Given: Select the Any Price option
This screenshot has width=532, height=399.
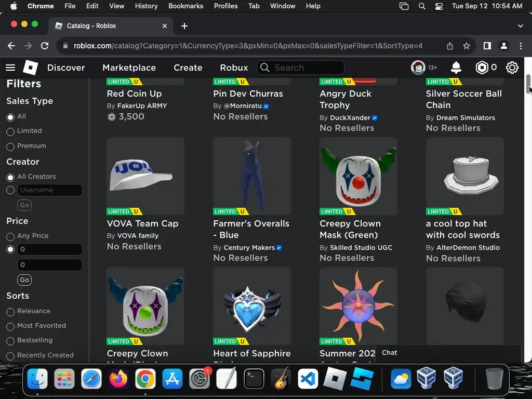Looking at the screenshot, I should tap(10, 236).
